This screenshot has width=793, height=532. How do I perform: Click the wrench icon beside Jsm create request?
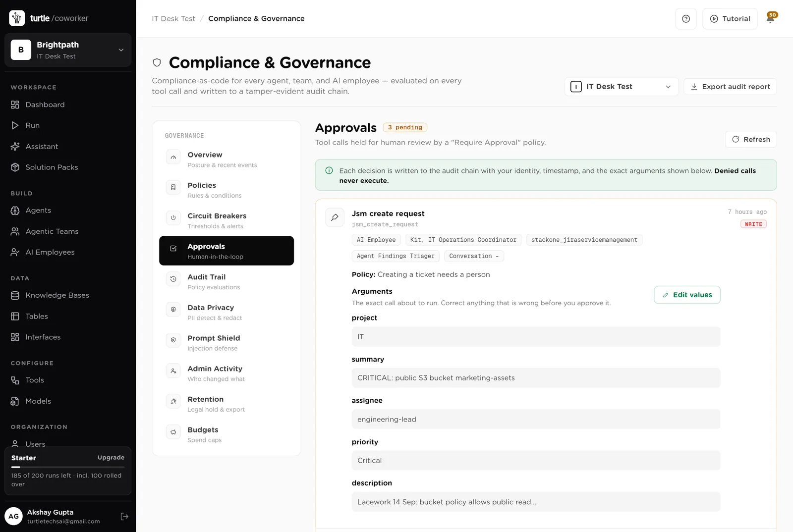(x=335, y=217)
